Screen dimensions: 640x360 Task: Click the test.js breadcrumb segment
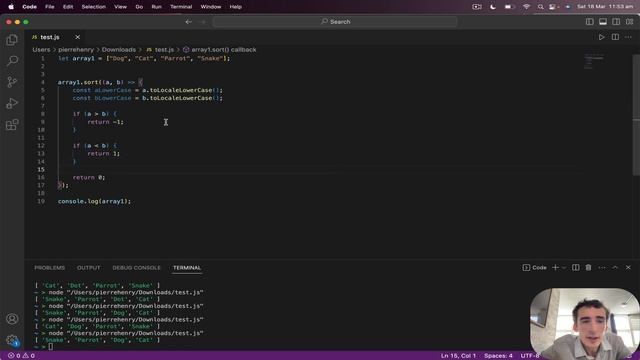[160, 49]
